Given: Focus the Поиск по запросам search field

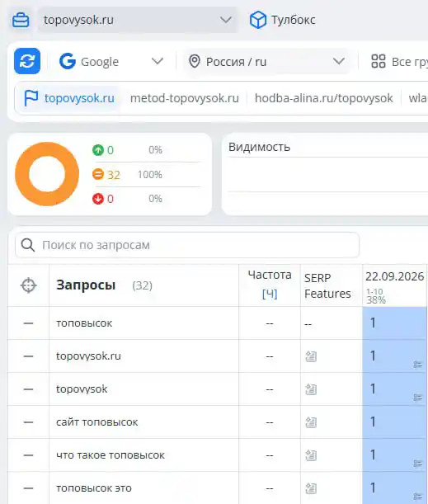Looking at the screenshot, I should pyautogui.click(x=187, y=245).
